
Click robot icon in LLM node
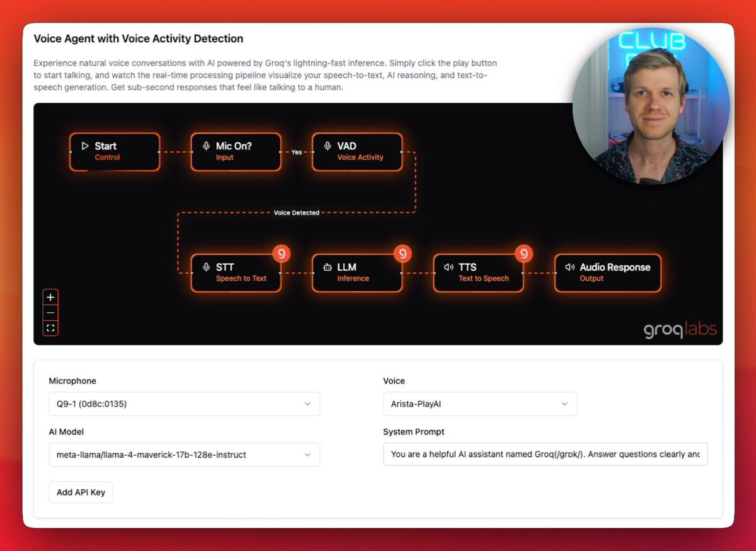tap(327, 267)
